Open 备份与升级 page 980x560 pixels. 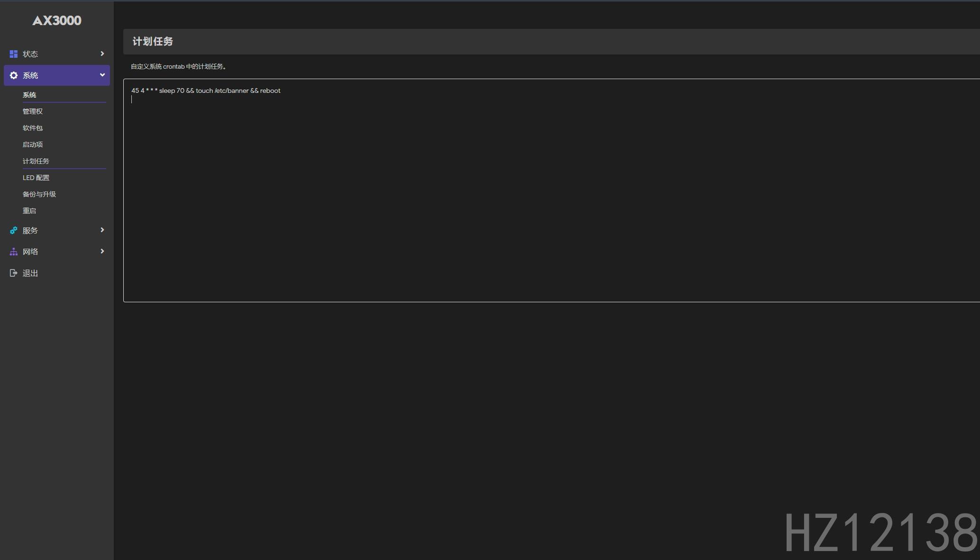click(39, 194)
